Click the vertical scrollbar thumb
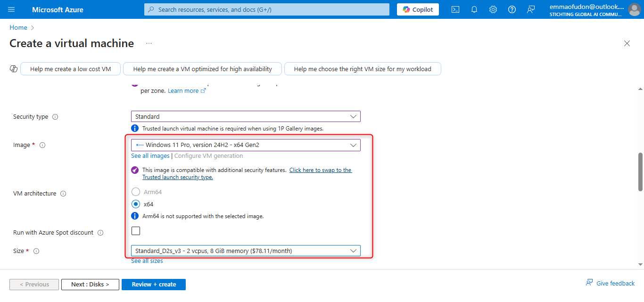The width and height of the screenshot is (644, 302). click(640, 172)
